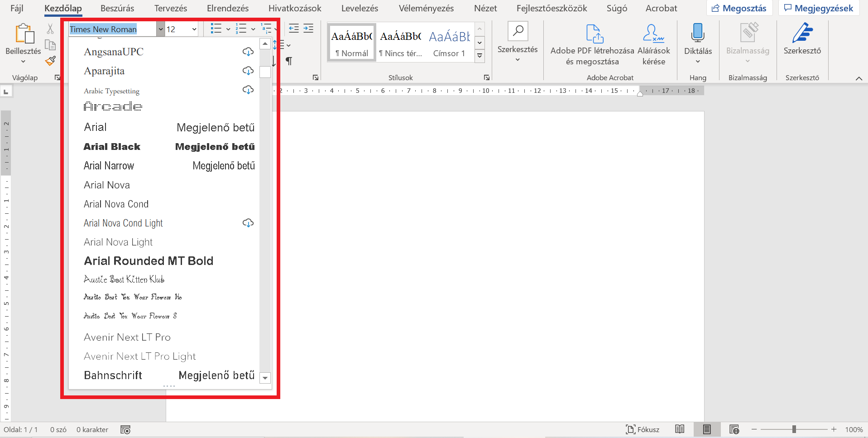This screenshot has height=438, width=868.
Task: Open the Beszúrás ribbon tab
Action: (x=117, y=8)
